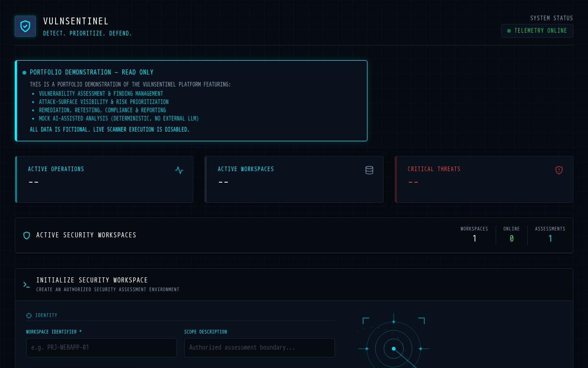The image size is (588, 368).
Task: Open the Critical Threats card
Action: click(484, 179)
